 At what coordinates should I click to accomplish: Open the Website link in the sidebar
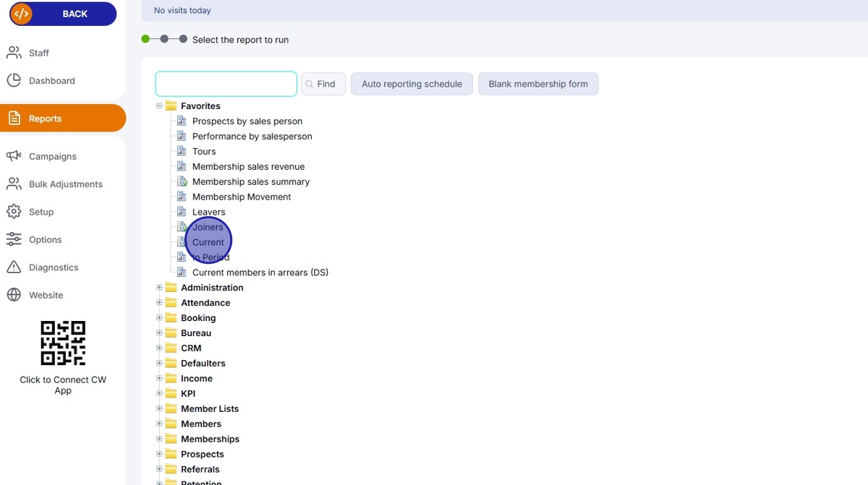tap(46, 295)
